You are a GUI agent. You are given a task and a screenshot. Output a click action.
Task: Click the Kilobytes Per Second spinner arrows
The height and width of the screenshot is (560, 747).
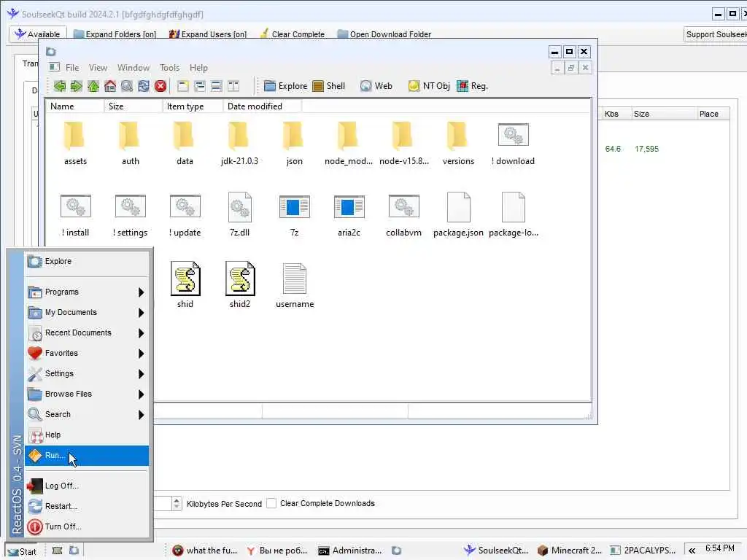(177, 503)
